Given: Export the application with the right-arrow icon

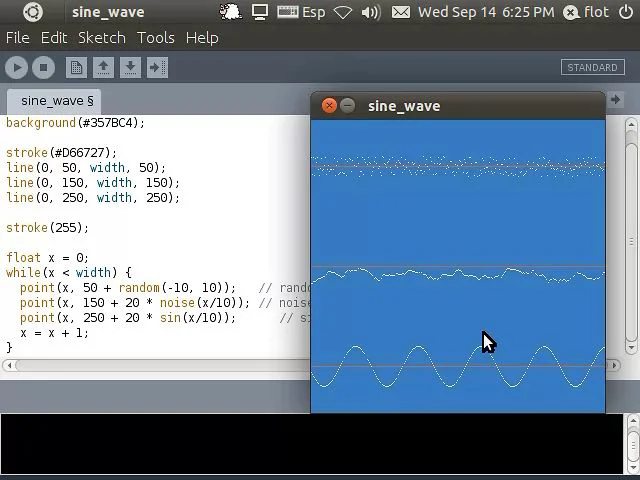Looking at the screenshot, I should (x=157, y=67).
